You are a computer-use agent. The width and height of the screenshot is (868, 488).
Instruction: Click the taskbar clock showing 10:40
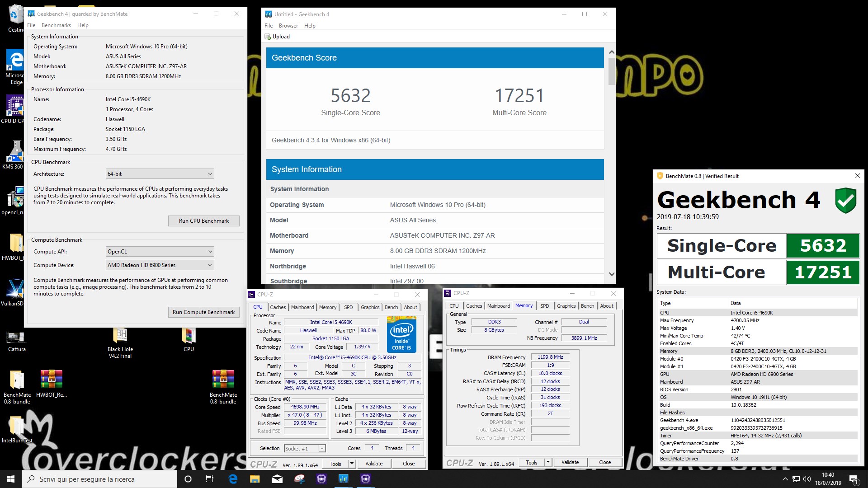click(x=828, y=479)
